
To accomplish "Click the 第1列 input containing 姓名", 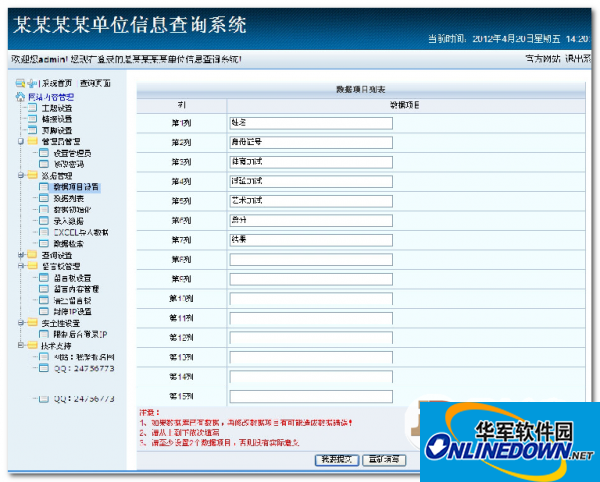I will pos(311,123).
